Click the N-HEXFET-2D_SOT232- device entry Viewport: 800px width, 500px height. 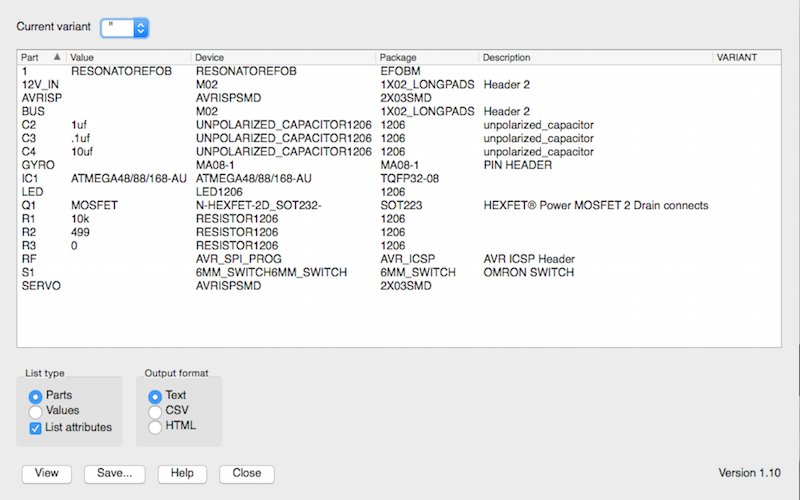coord(258,205)
